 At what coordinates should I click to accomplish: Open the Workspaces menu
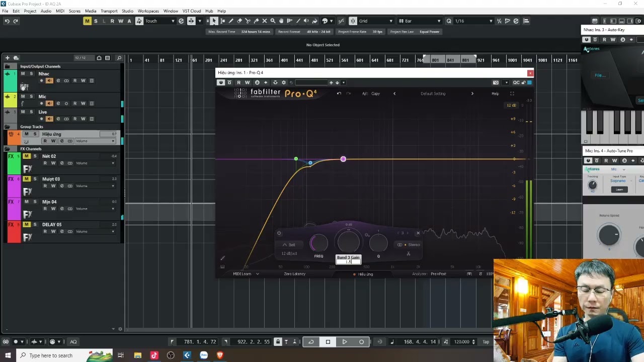point(148,11)
